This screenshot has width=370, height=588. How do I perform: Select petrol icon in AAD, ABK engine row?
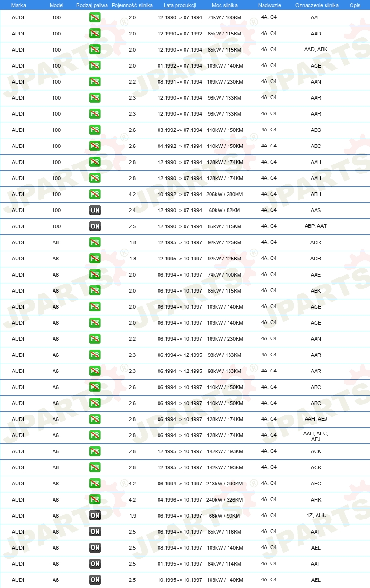(95, 50)
